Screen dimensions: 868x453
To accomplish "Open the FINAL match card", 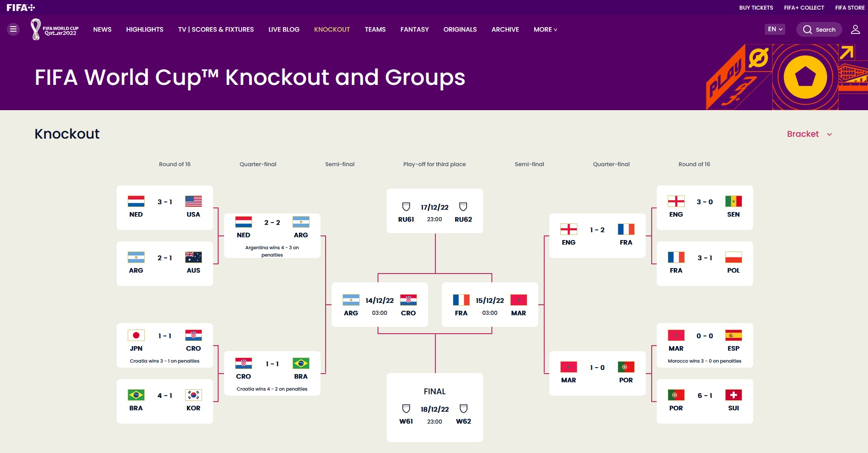I will [x=434, y=408].
